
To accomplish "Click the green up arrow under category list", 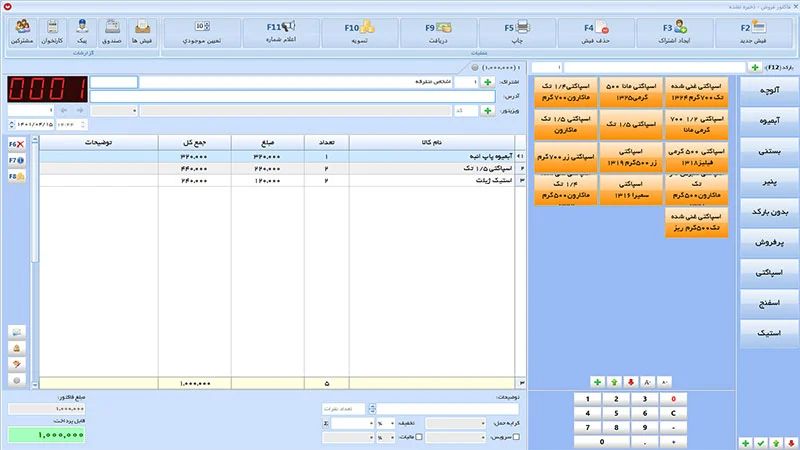I will (x=776, y=443).
